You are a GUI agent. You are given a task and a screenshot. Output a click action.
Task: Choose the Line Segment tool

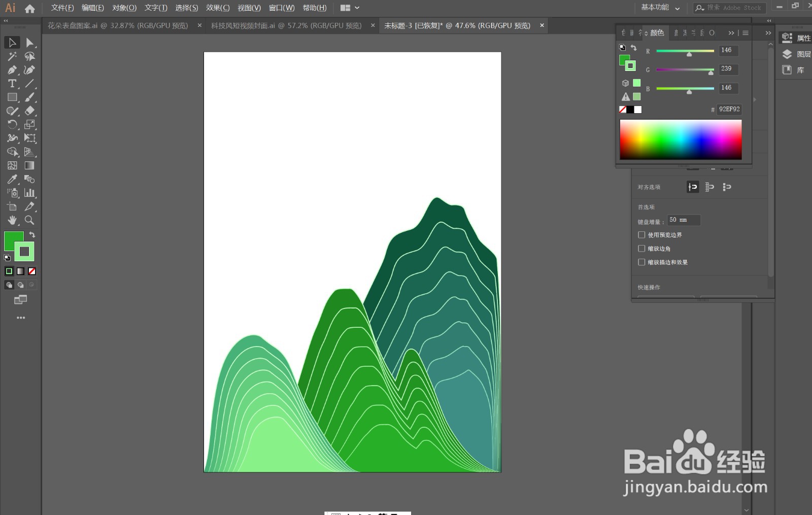point(30,84)
